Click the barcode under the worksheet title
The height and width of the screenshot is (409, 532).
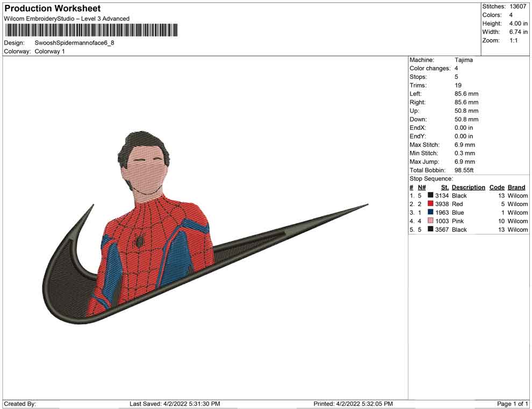pos(91,30)
